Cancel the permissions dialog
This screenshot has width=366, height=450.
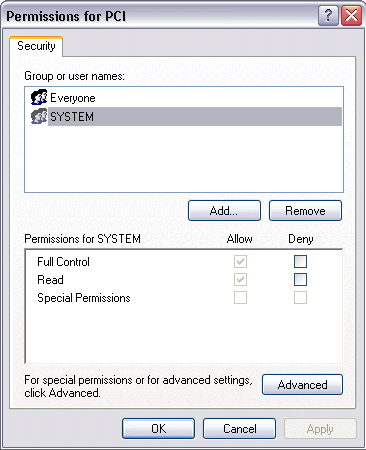tap(239, 428)
